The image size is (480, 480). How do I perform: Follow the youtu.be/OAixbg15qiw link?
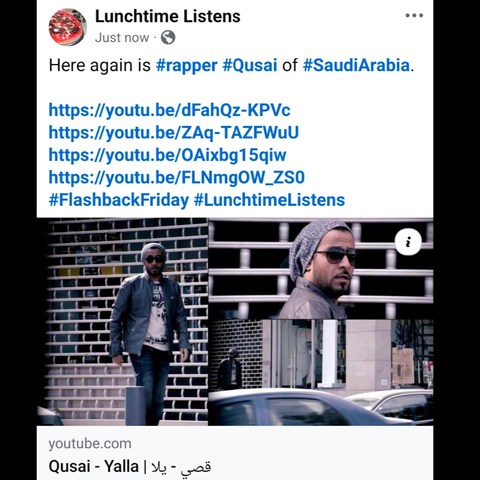click(168, 155)
